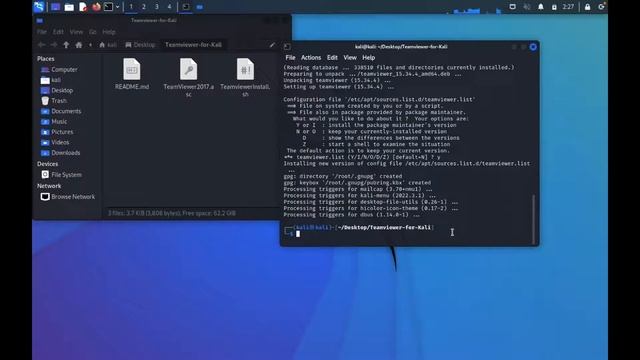Screen dimensions: 640x360
Task: Click the Teamviewer-for-Kali breadcrumb
Action: 193,45
